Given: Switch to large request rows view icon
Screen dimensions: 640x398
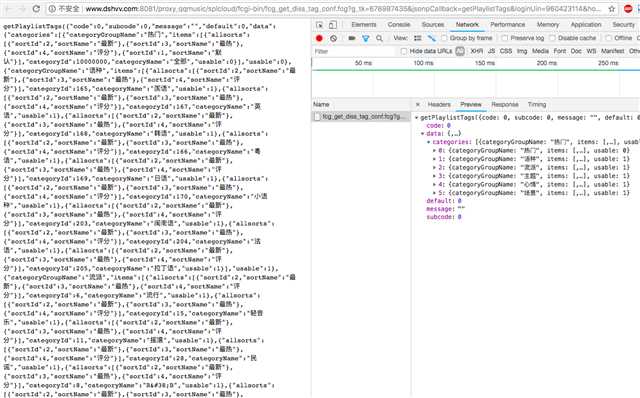Looking at the screenshot, I should (x=418, y=38).
